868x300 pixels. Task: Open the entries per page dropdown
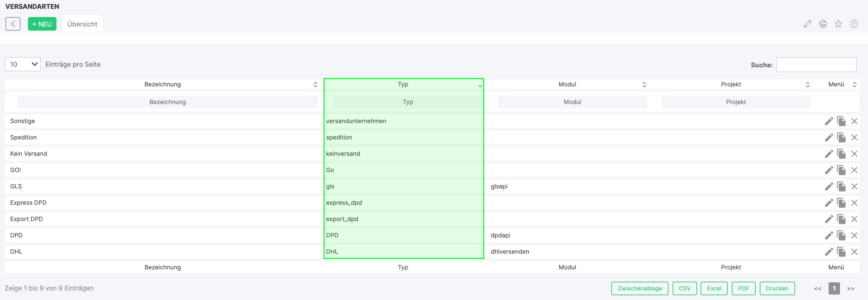coord(23,64)
